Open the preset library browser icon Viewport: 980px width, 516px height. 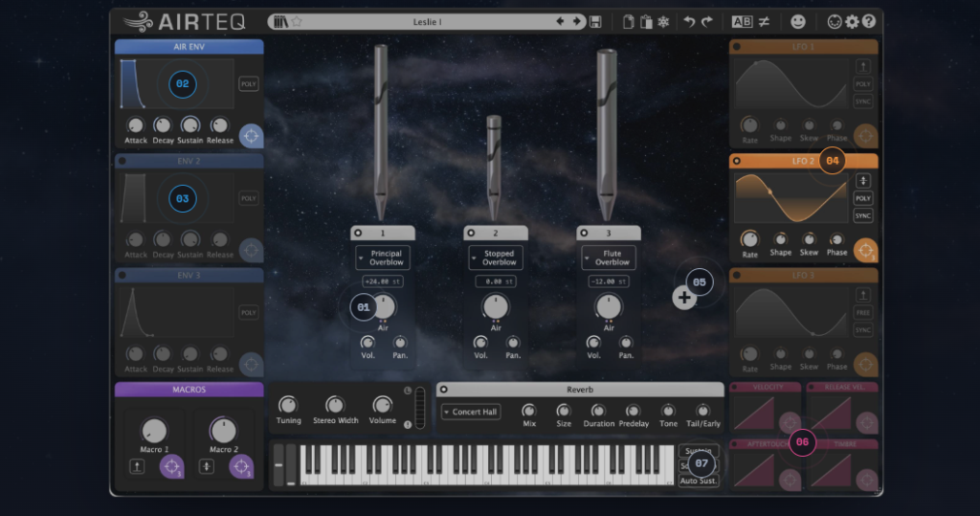280,22
